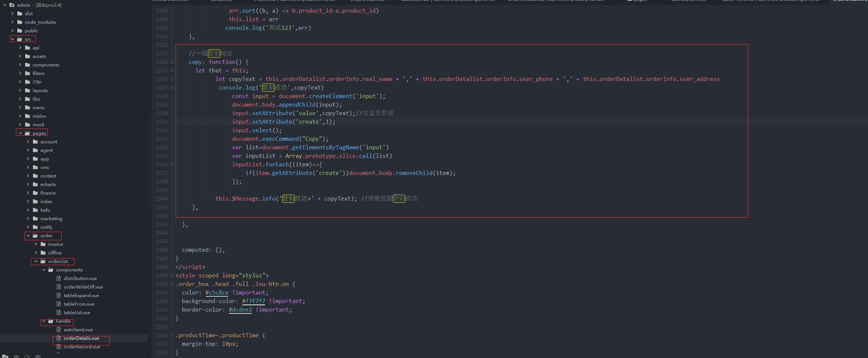868x358 pixels.
Task: Expand the public folder chevron
Action: pos(13,30)
